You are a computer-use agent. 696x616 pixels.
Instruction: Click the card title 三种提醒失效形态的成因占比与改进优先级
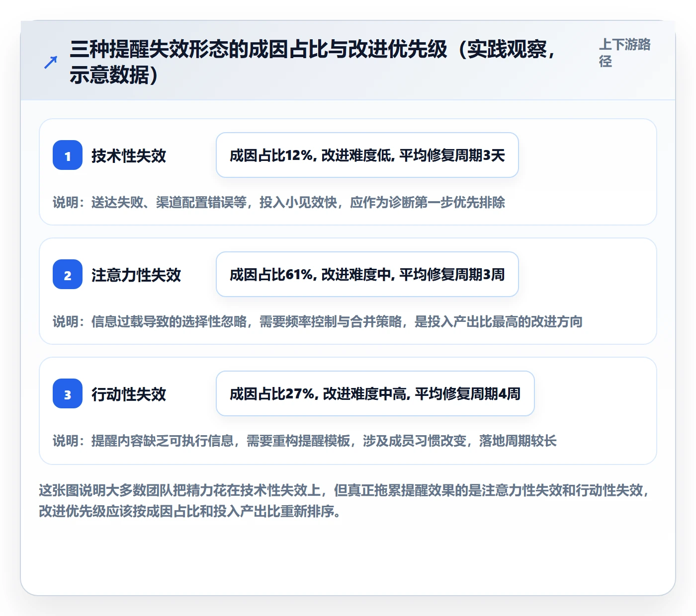(x=313, y=62)
